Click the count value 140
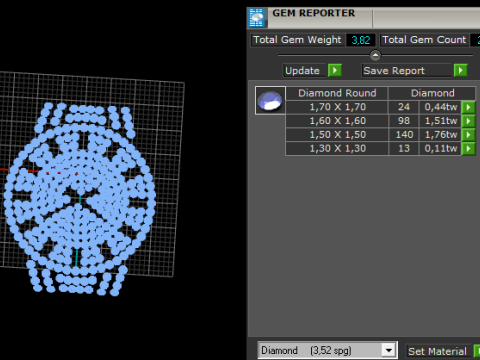 pos(404,135)
